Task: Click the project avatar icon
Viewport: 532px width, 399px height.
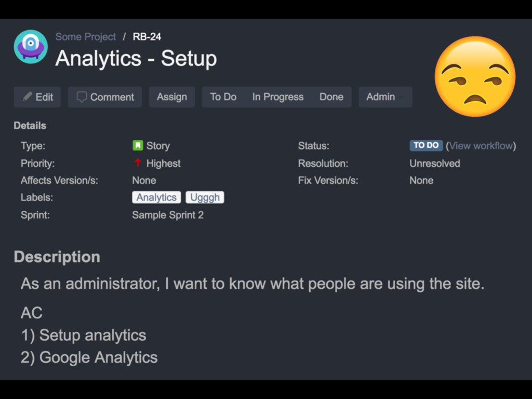Action: pos(31,46)
